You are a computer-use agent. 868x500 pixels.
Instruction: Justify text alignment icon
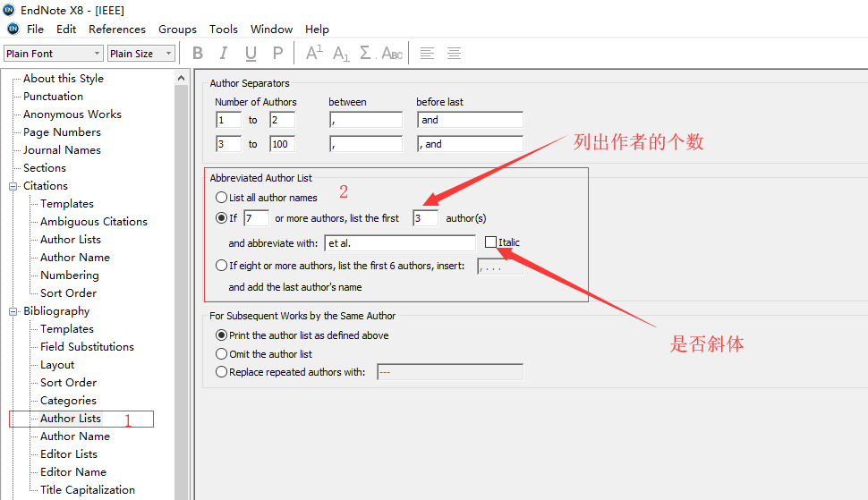(x=454, y=53)
